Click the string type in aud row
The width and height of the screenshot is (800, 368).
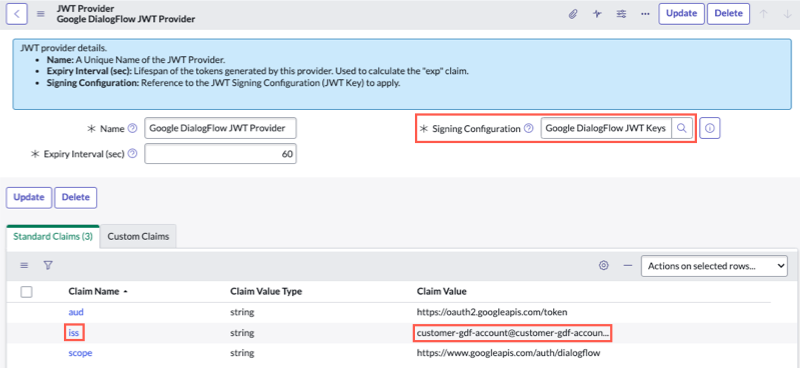[242, 311]
